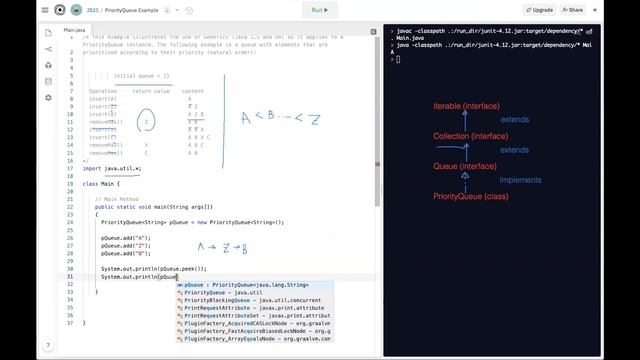
Task: Choose PluginFactory_AcquiredCASLockNode suggestion
Action: 255,323
